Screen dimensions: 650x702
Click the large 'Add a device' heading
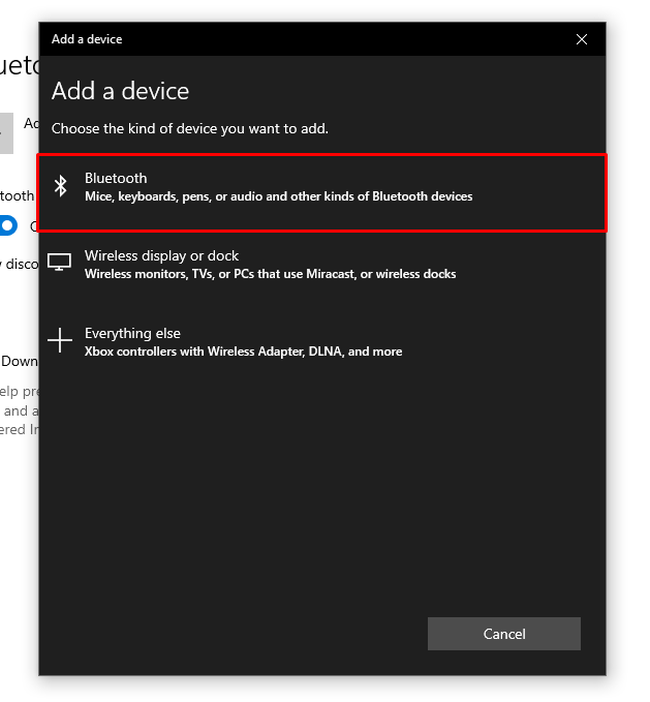[120, 91]
